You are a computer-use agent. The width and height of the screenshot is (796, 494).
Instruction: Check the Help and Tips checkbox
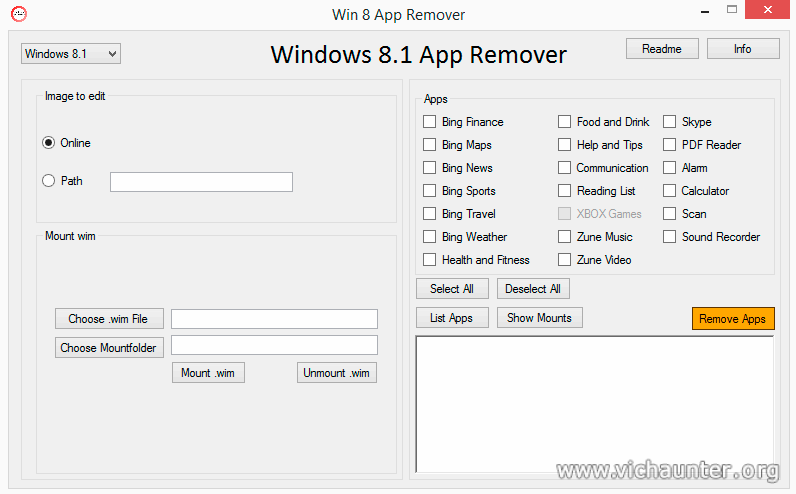pyautogui.click(x=565, y=145)
